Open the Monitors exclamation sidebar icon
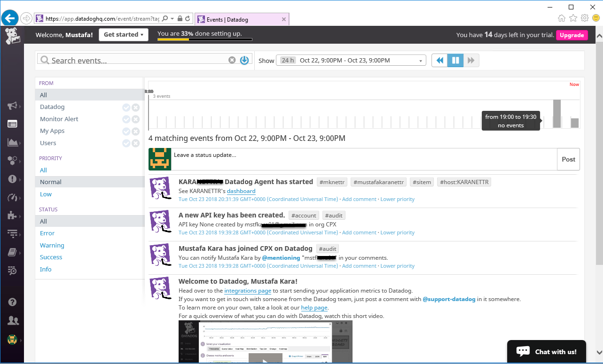Image resolution: width=603 pixels, height=364 pixels. pyautogui.click(x=13, y=179)
